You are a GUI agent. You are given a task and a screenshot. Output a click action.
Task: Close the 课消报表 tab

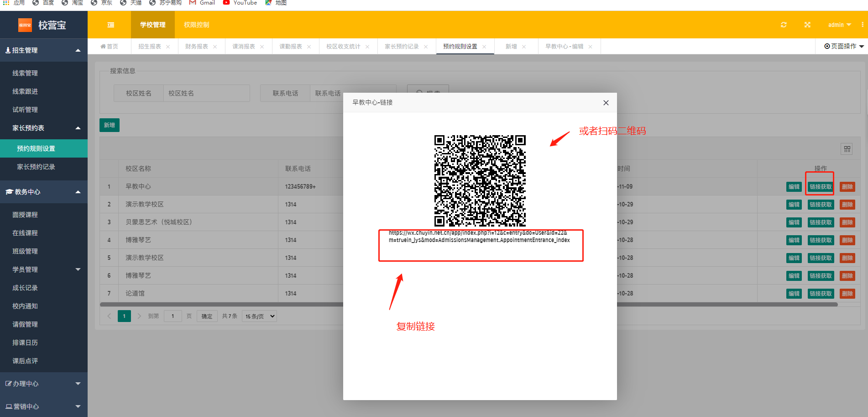pos(262,47)
